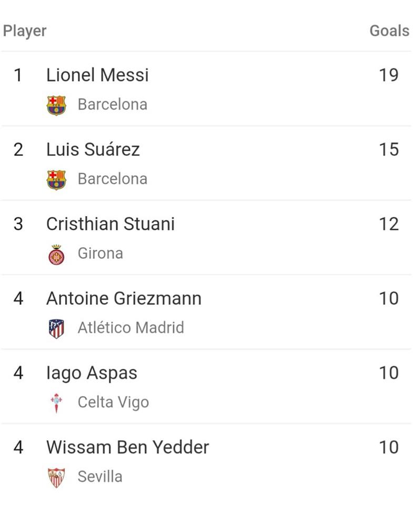The image size is (420, 505).
Task: Click the Atlético Madrid crest icon
Action: (x=56, y=328)
